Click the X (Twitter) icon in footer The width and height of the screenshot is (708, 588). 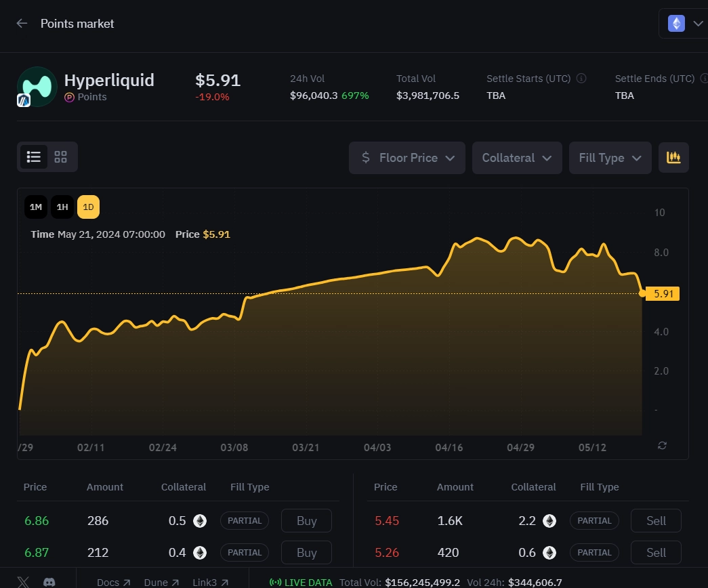click(23, 583)
